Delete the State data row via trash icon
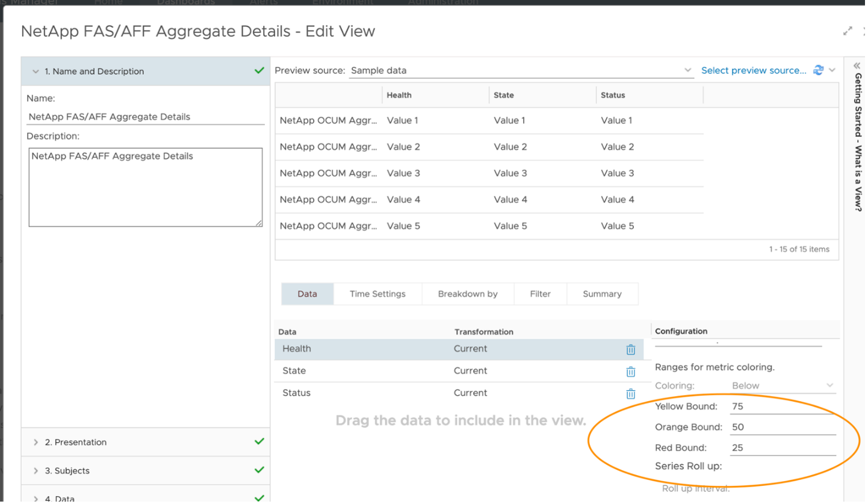Image resolution: width=868 pixels, height=504 pixels. pyautogui.click(x=630, y=372)
